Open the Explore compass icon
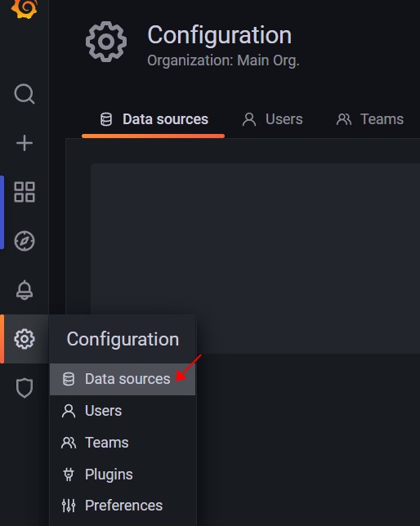 point(25,241)
